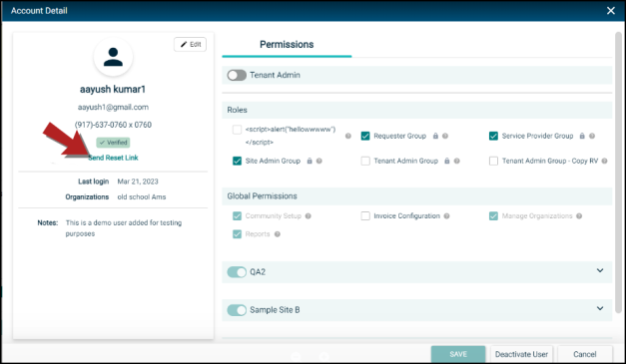Click lock icon beside Service Provider Group
626x364 pixels.
[x=582, y=136]
